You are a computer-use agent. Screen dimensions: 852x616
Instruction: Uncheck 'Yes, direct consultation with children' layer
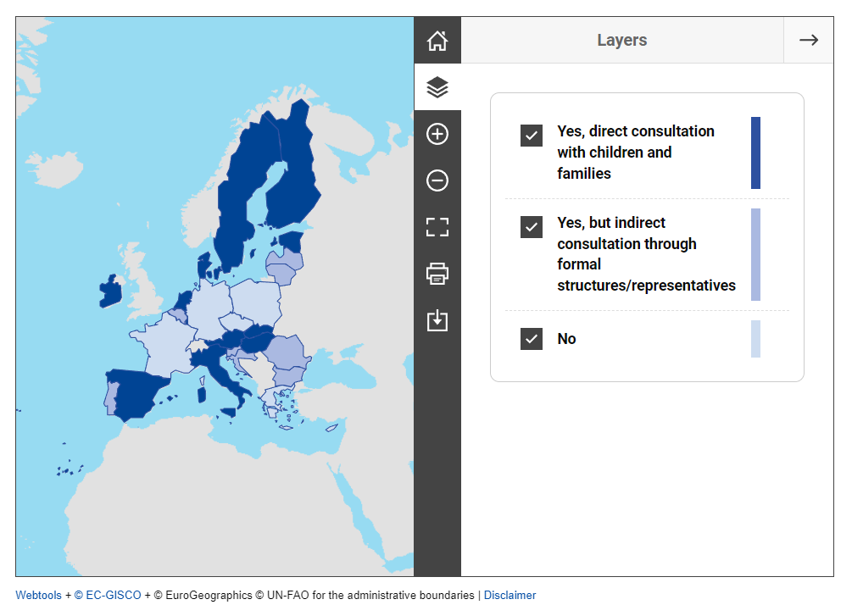pyautogui.click(x=532, y=136)
